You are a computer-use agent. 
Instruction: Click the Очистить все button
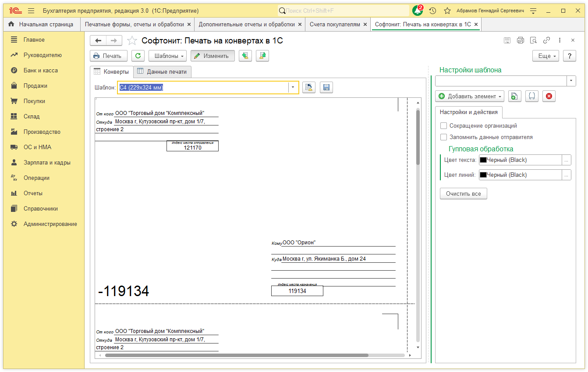[x=463, y=193]
